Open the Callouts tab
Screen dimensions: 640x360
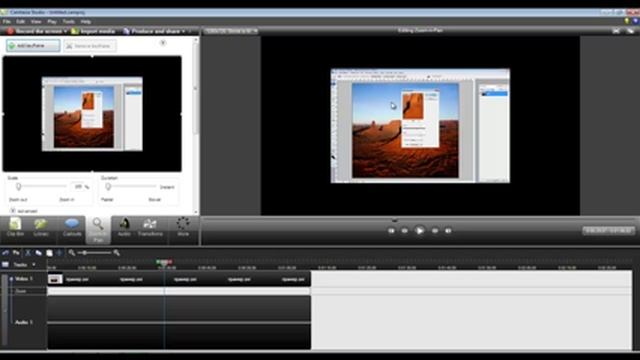72,228
